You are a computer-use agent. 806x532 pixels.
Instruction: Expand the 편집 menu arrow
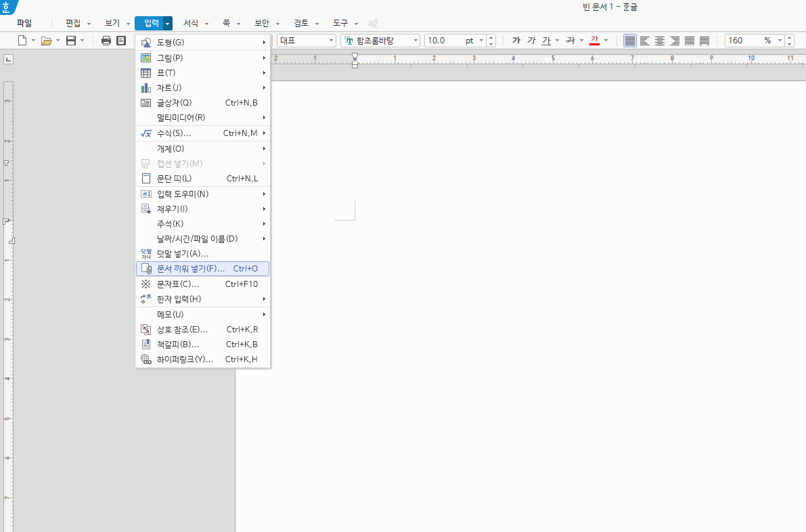click(89, 24)
